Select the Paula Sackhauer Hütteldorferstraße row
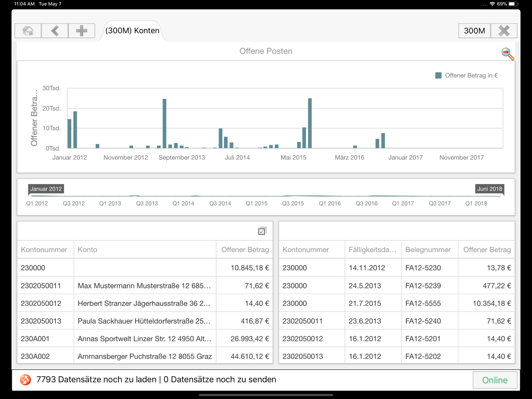This screenshot has width=532, height=399. (x=145, y=321)
